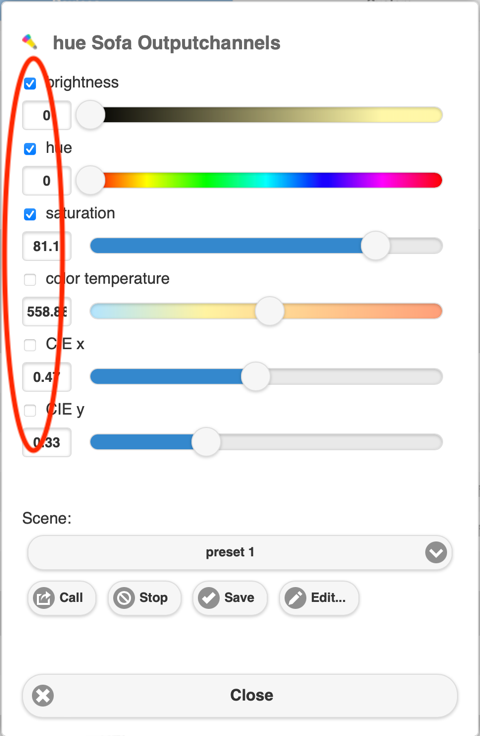Open the preset 1 scene dropdown

coord(240,552)
